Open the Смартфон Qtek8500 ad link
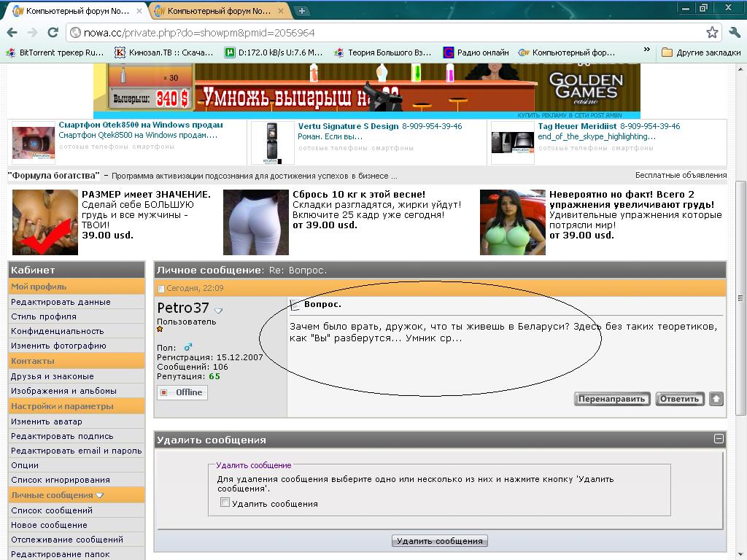 coord(141,125)
